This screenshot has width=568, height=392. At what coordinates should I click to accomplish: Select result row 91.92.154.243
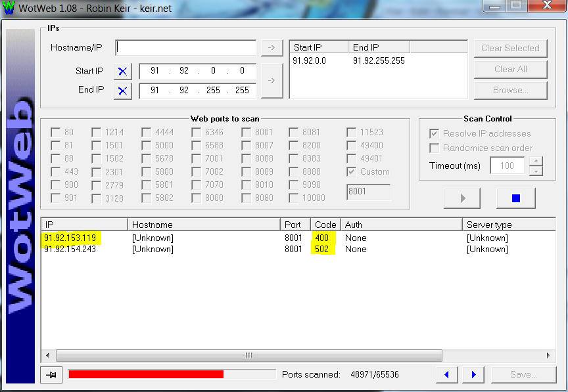(x=70, y=249)
